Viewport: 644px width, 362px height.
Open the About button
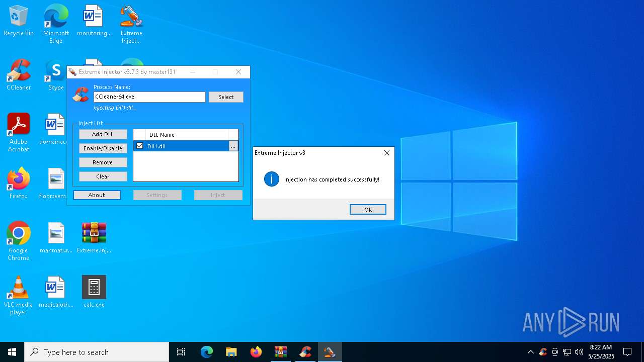[97, 195]
